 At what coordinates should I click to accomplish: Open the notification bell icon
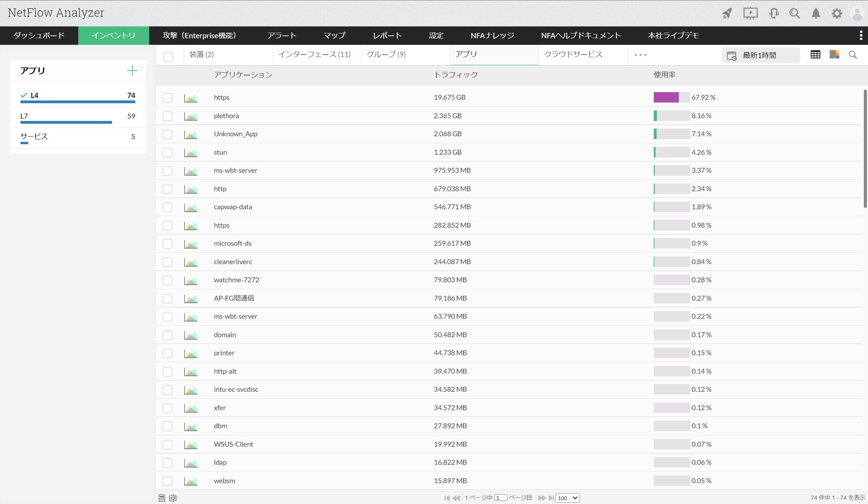(x=816, y=14)
